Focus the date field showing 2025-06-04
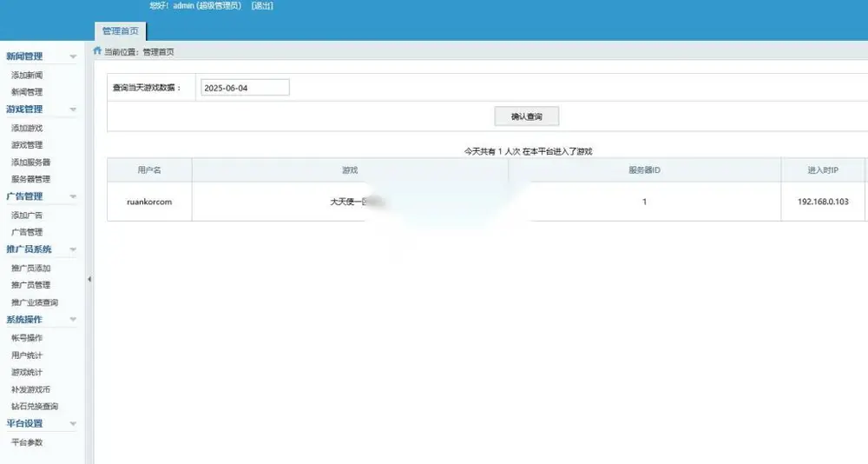Screen dimensions: 868x464 pyautogui.click(x=245, y=88)
